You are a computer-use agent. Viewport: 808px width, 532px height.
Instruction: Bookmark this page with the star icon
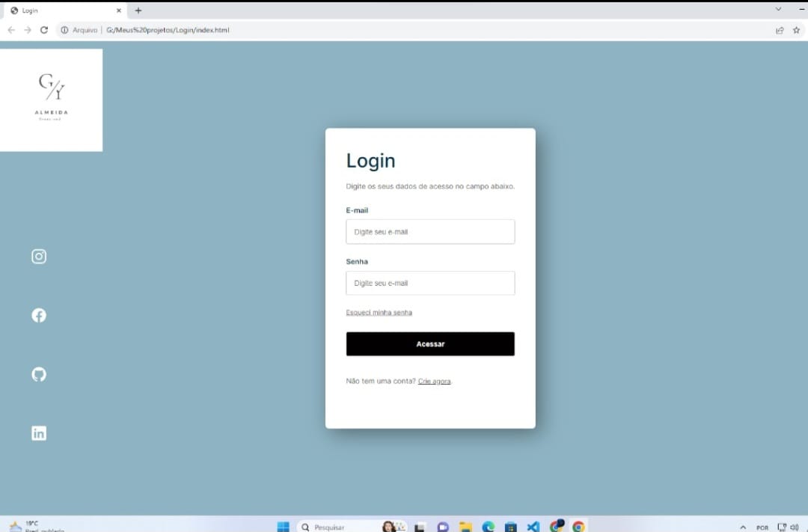click(796, 30)
